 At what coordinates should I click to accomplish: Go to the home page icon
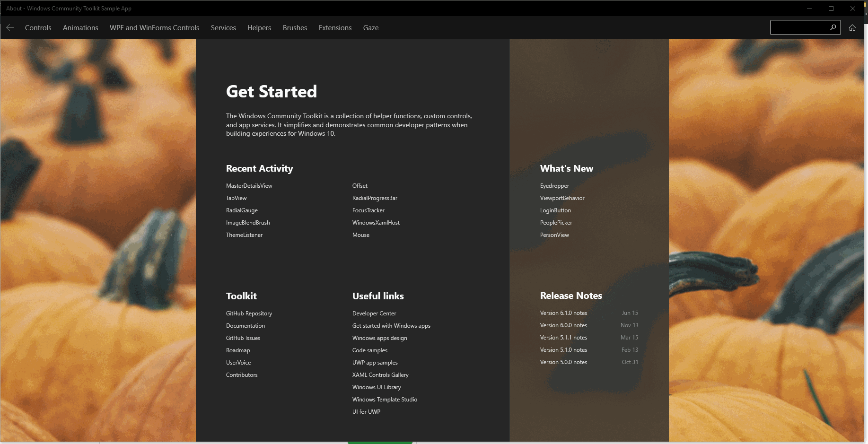[x=852, y=27]
